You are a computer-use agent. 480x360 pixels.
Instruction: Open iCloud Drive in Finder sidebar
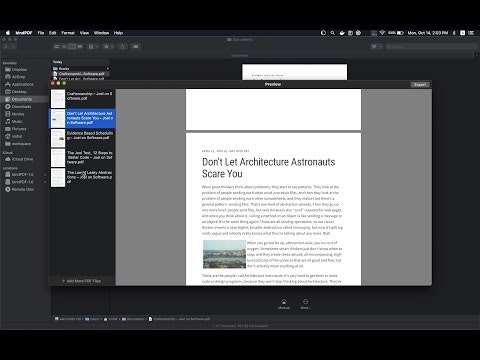click(x=22, y=159)
